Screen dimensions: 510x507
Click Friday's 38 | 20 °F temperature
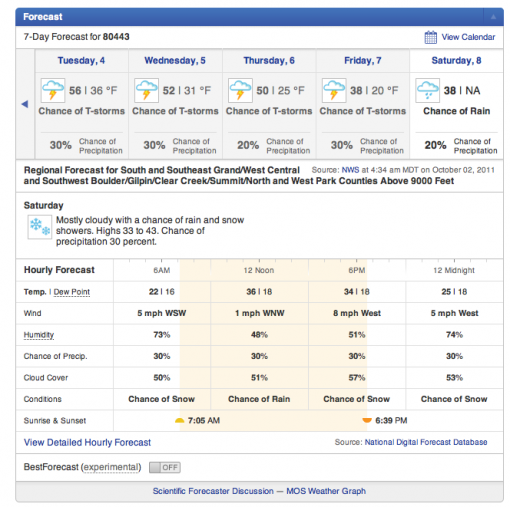pyautogui.click(x=374, y=90)
